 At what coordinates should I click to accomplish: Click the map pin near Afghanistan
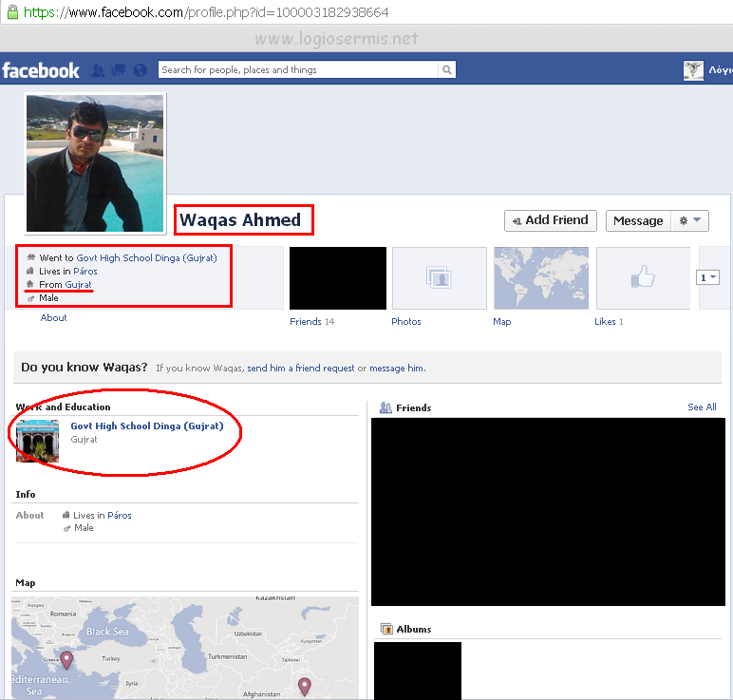pyautogui.click(x=305, y=687)
